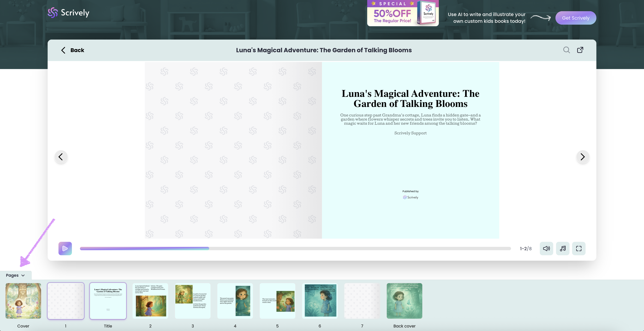This screenshot has width=644, height=331.
Task: Click the play narration button
Action: pos(65,248)
